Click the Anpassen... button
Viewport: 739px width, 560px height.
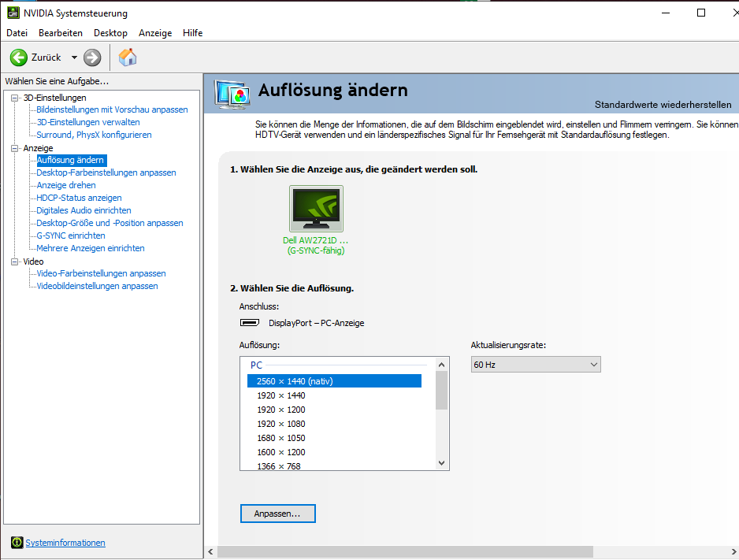click(277, 514)
